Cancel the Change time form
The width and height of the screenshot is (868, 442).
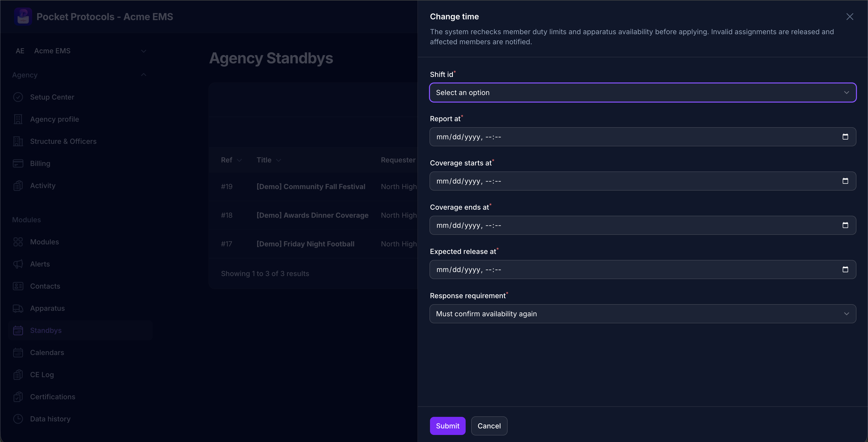(489, 426)
